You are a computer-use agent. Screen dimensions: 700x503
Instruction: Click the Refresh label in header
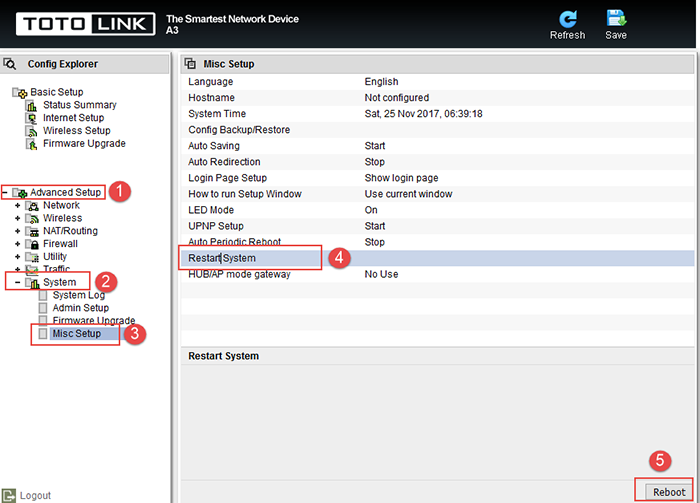point(567,35)
